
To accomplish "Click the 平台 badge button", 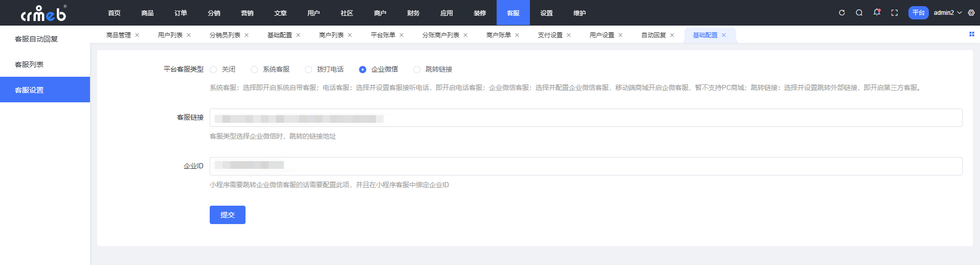I will tap(918, 13).
